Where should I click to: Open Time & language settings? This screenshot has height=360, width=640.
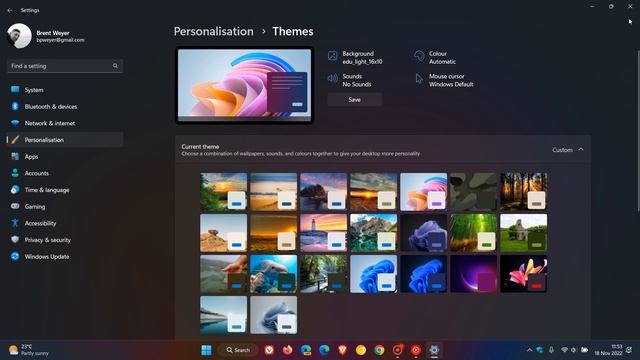tap(65, 190)
